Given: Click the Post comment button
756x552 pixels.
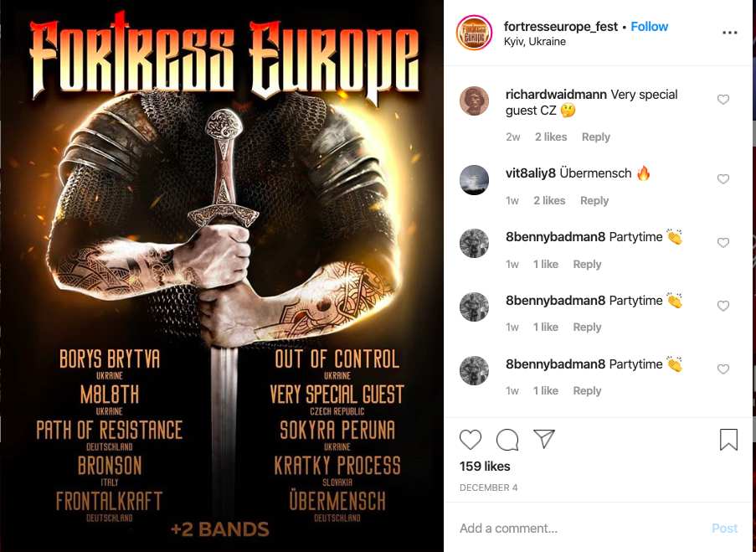Looking at the screenshot, I should 724,529.
